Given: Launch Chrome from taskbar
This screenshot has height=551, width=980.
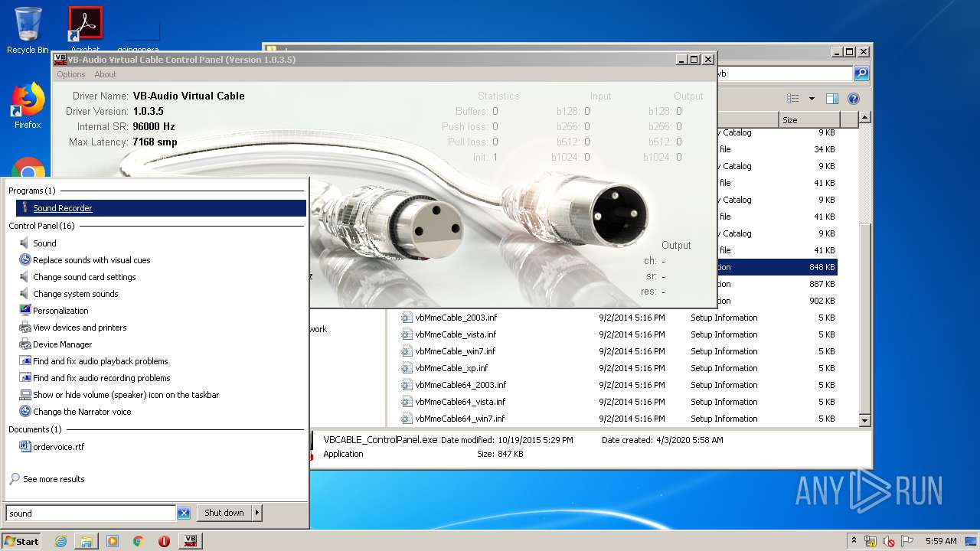Looking at the screenshot, I should click(139, 541).
